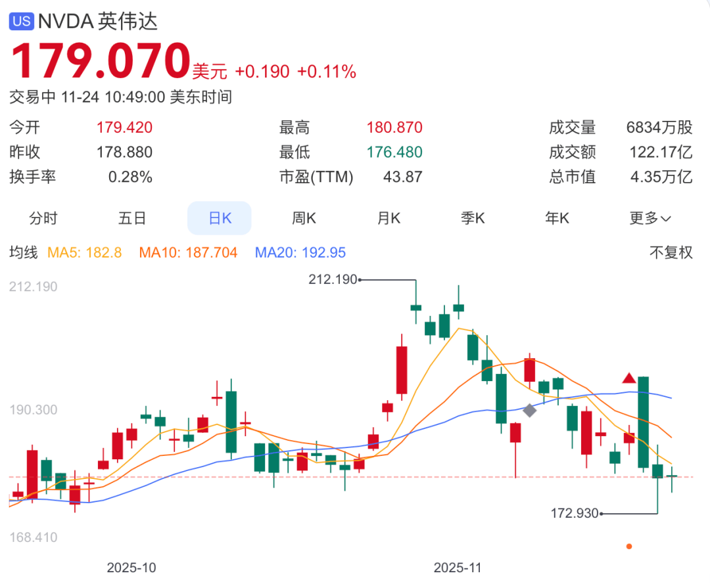Open the 不复权 adjustment selector
Image resolution: width=710 pixels, height=588 pixels.
[x=671, y=253]
